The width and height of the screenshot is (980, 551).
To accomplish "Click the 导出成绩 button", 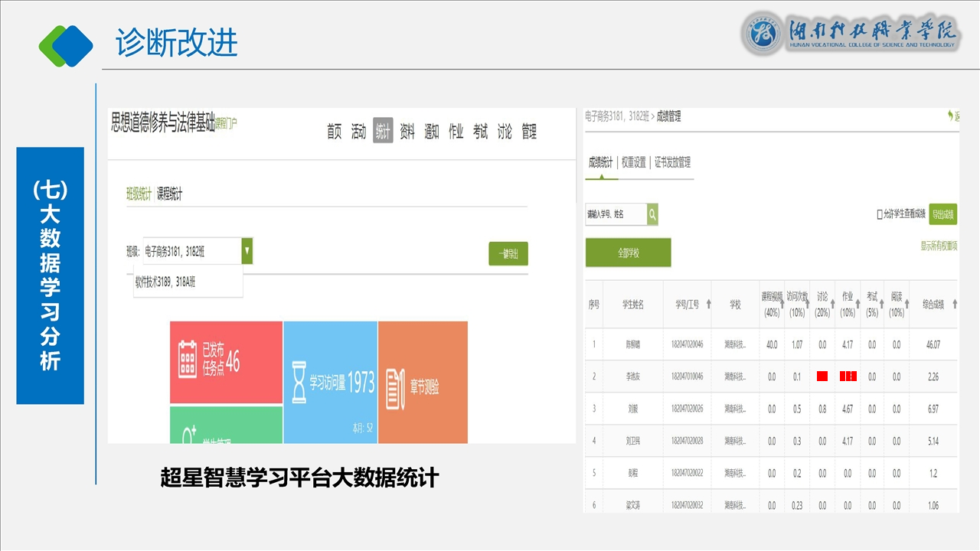I will pos(942,214).
